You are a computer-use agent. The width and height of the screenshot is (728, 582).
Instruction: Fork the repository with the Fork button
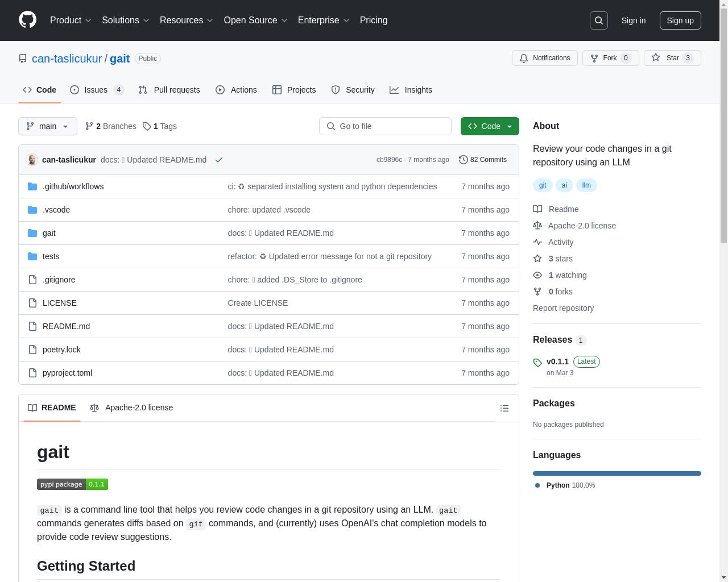point(610,58)
